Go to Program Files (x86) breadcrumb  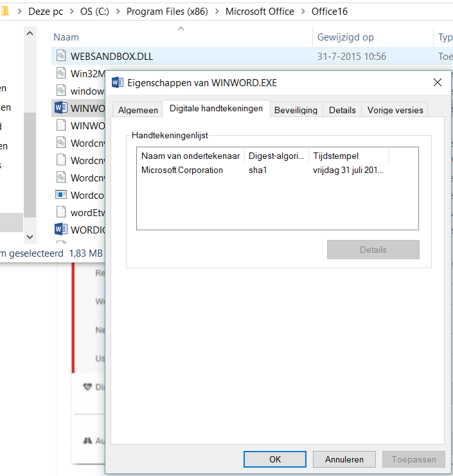tap(167, 12)
